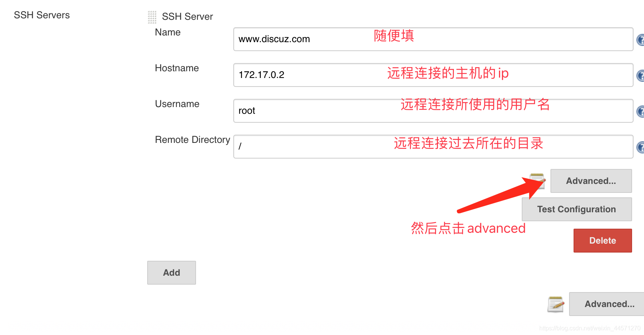
Task: Click the Name label
Action: [168, 32]
